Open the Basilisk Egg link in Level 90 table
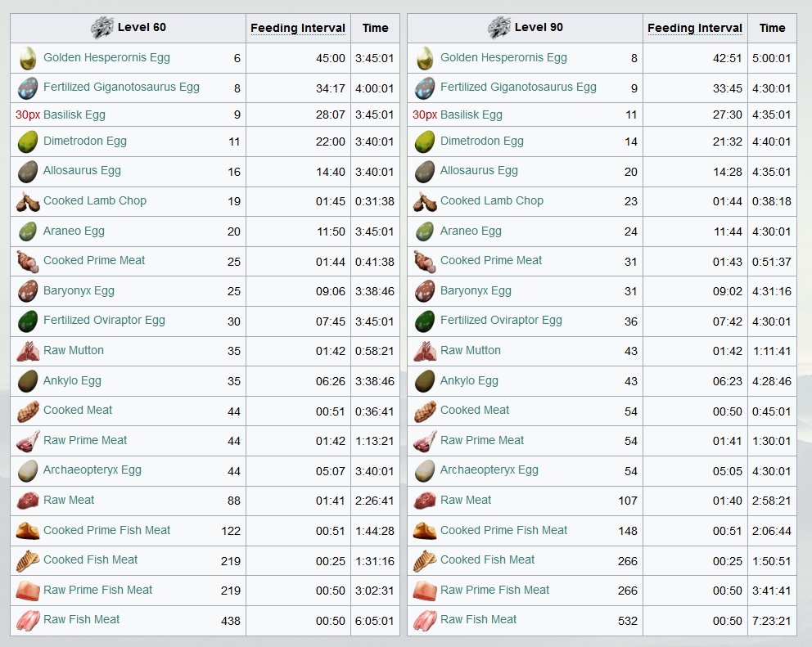812x647 pixels. [471, 115]
